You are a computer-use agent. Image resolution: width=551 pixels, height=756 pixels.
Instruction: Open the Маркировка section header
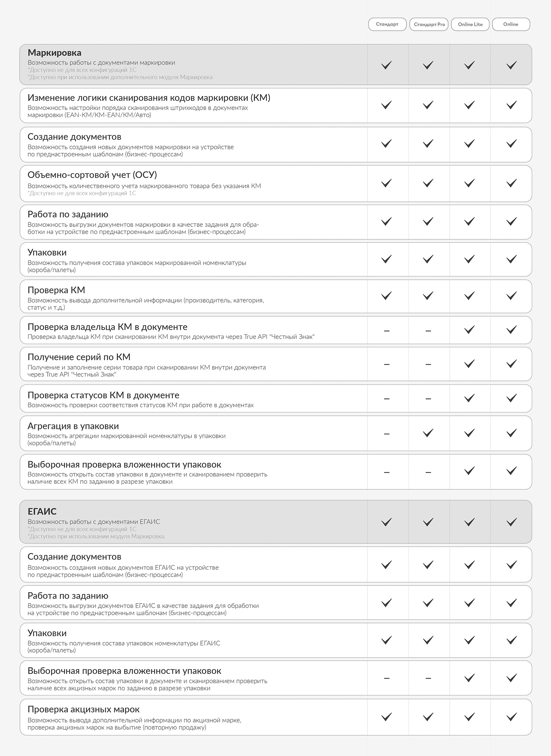pos(276,64)
